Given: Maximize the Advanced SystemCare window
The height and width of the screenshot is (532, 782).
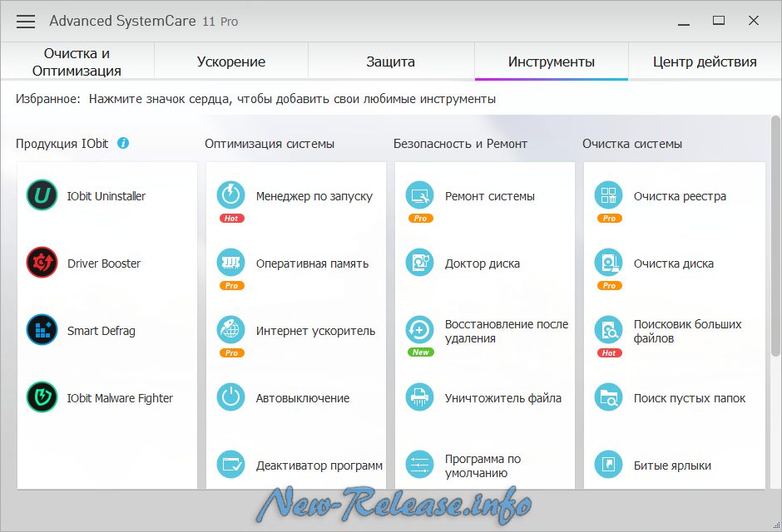Looking at the screenshot, I should coord(719,21).
